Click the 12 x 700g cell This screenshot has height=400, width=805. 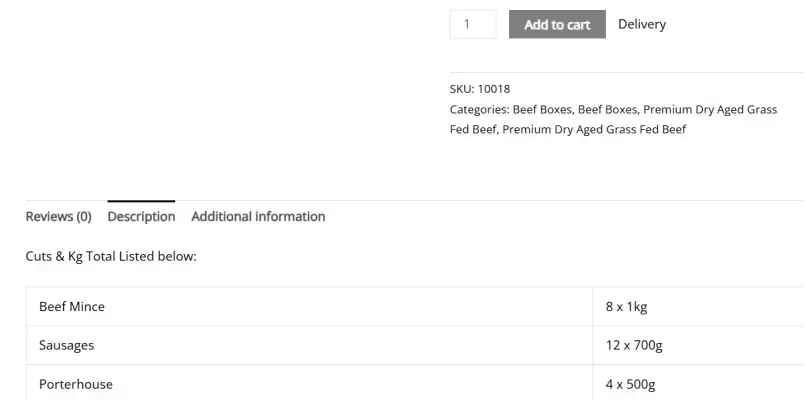coord(699,345)
